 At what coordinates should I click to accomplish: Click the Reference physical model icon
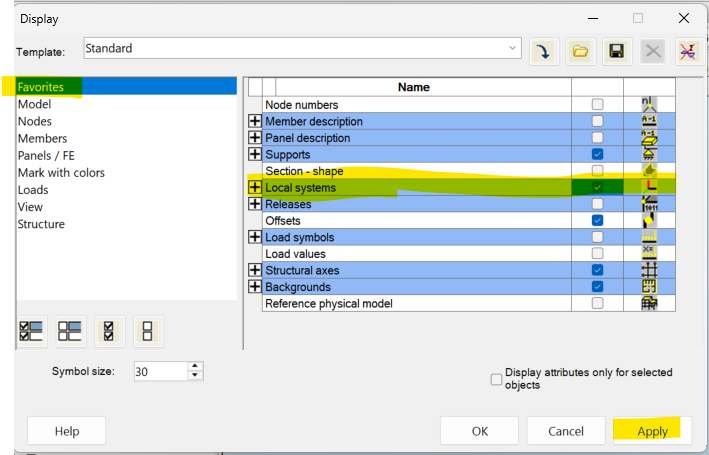pos(649,303)
